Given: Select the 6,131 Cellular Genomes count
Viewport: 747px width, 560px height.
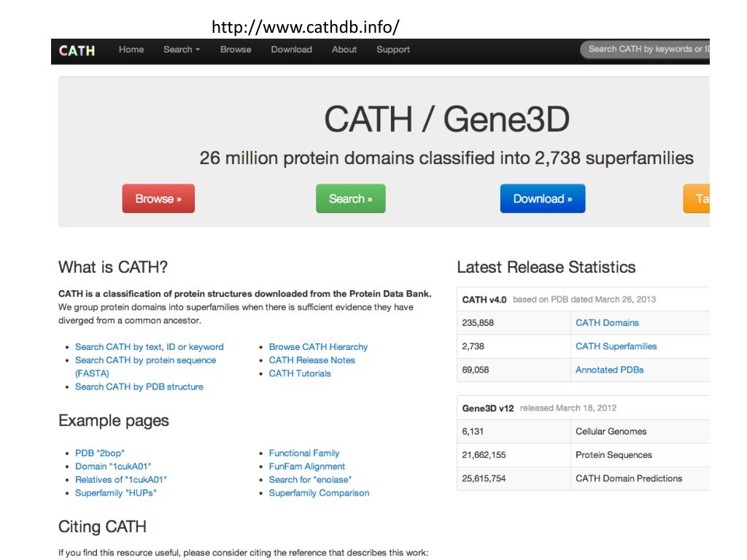Looking at the screenshot, I should (473, 432).
